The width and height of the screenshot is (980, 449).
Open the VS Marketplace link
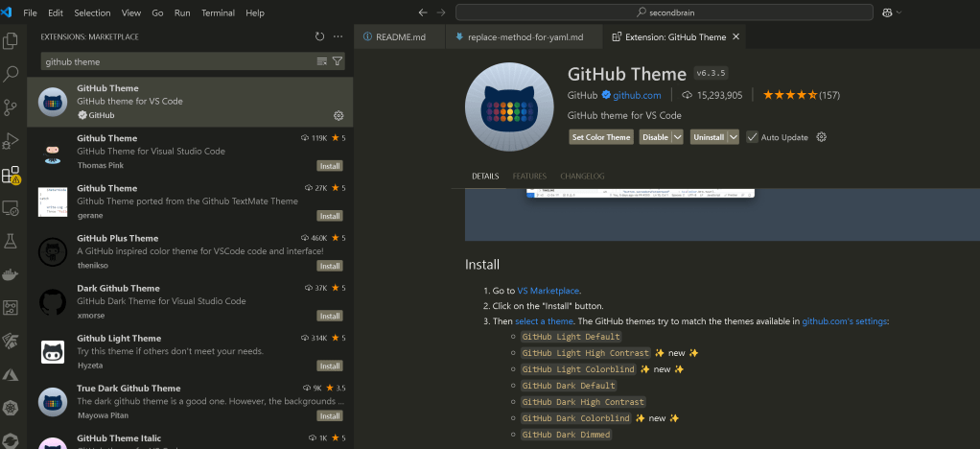tap(548, 291)
